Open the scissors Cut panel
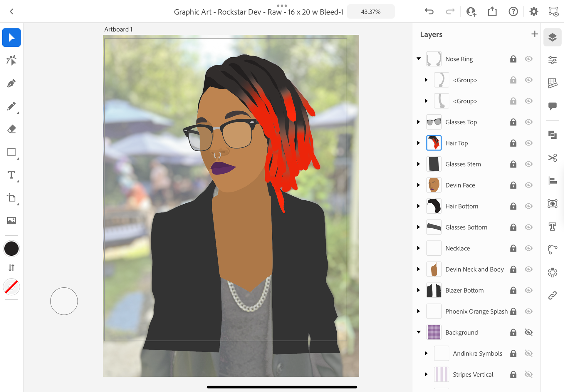This screenshot has height=392, width=564. (552, 158)
